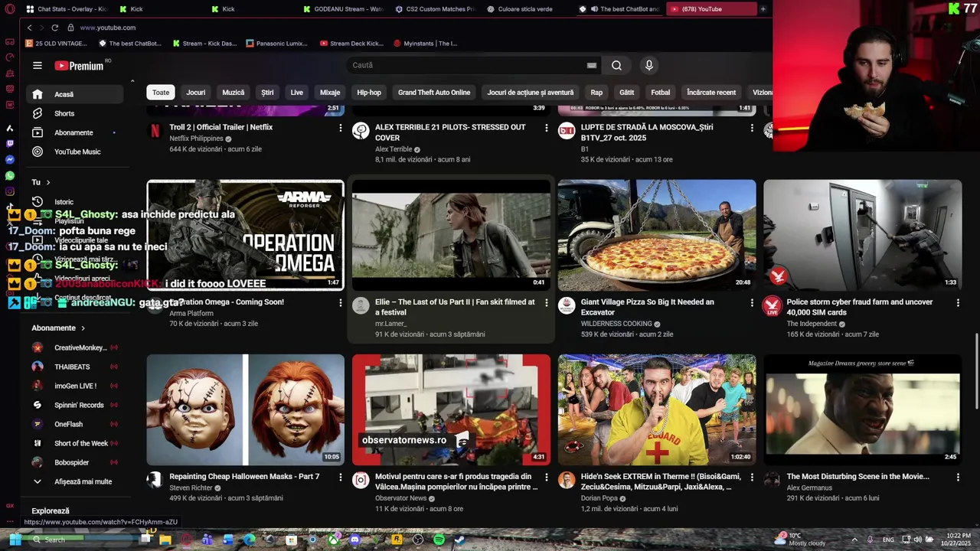Switch to Chat Stats - Overlay browser tab

(x=67, y=9)
